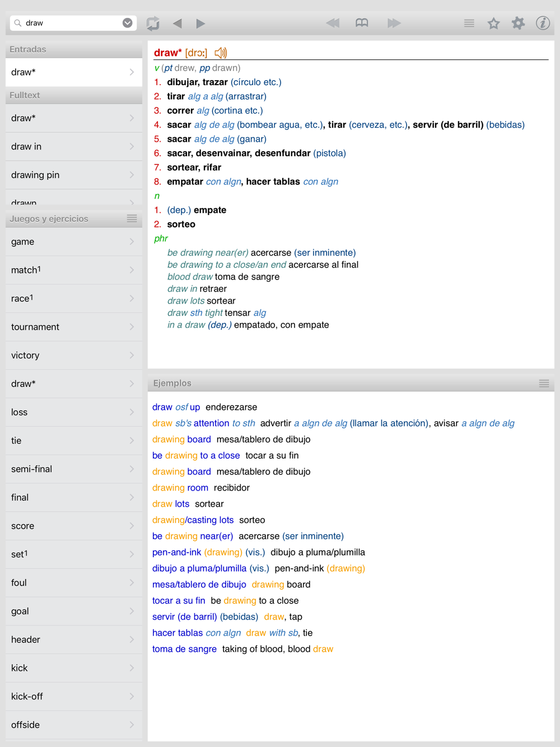Click the Entradas section header
This screenshot has height=747, width=560.
pos(74,49)
